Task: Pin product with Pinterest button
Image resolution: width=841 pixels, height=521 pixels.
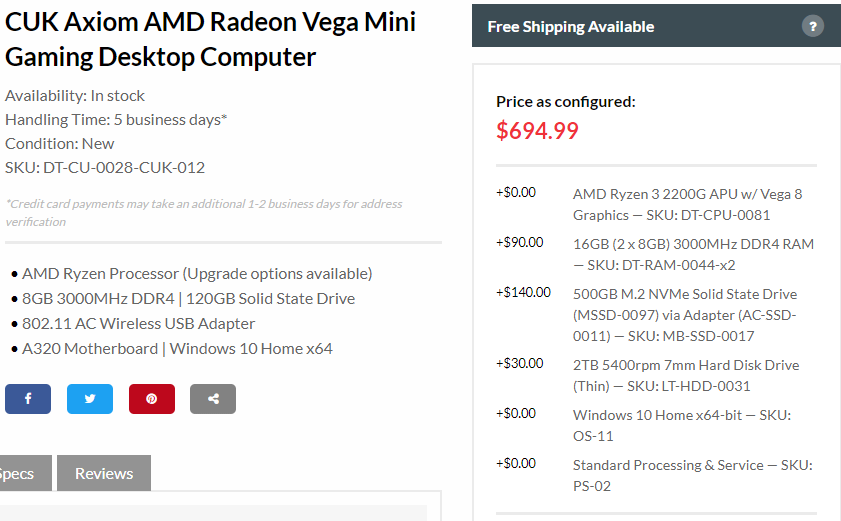Action: [x=152, y=399]
